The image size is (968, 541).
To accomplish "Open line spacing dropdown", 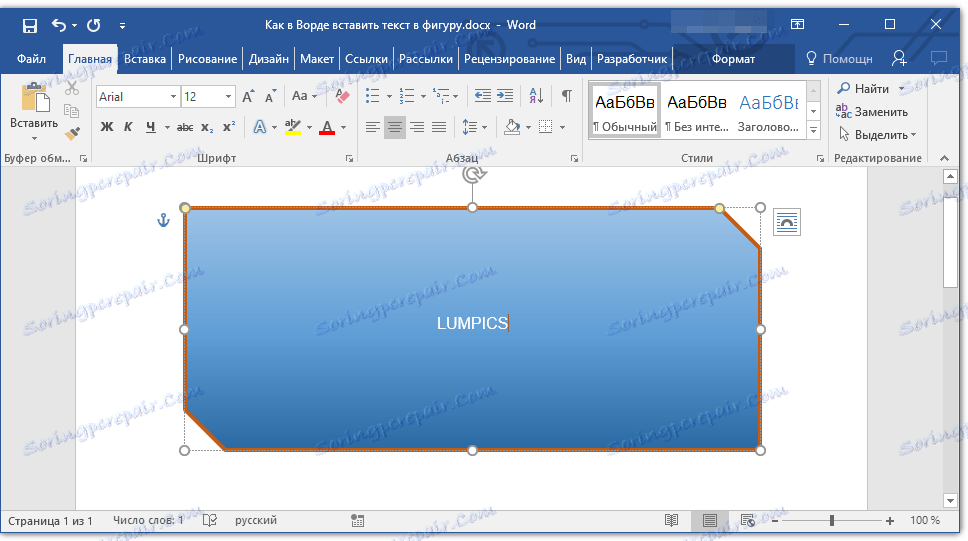I will [474, 127].
